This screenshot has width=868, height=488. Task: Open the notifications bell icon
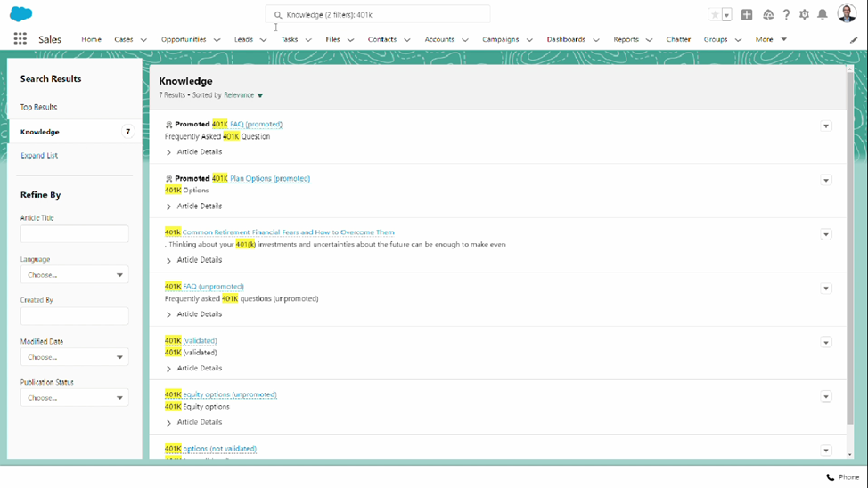pos(823,15)
